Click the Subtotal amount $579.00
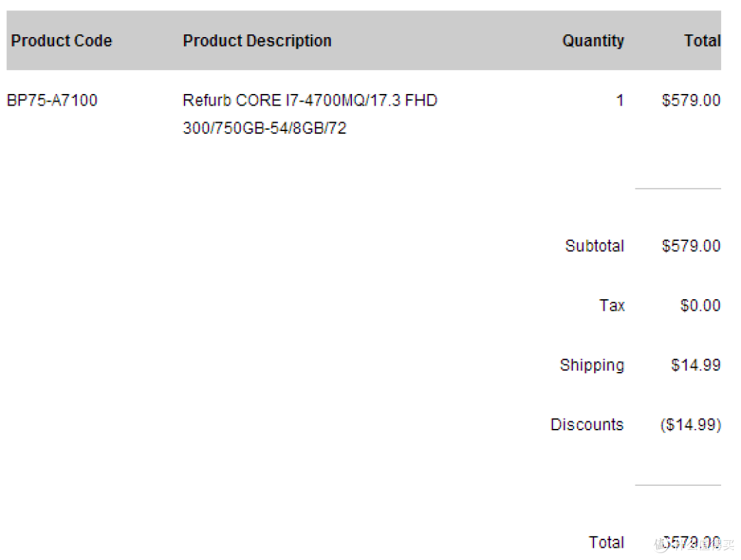The height and width of the screenshot is (560, 741). coord(691,246)
